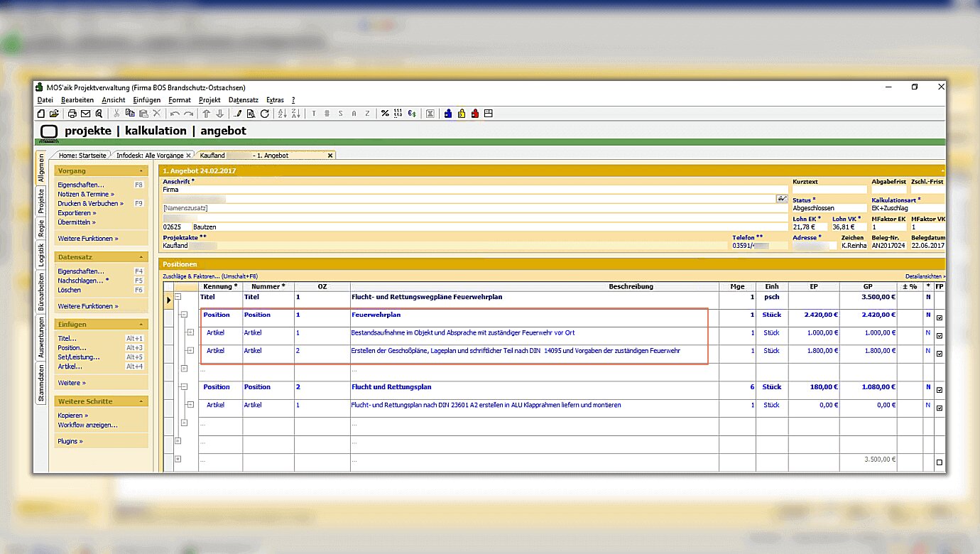Toggle FP checkbox for Feuerwehrplan position row

click(940, 318)
